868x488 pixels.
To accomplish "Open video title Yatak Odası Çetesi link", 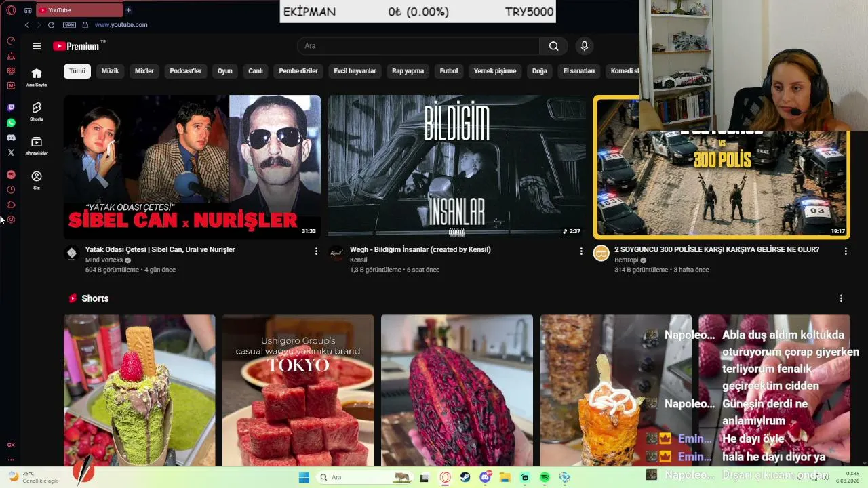I will click(x=160, y=249).
